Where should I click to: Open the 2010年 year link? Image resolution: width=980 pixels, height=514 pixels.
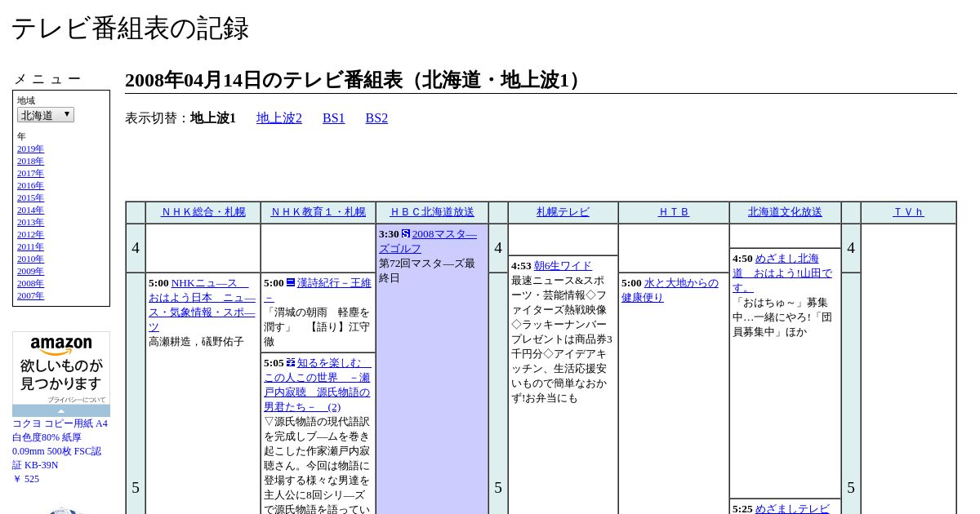pos(30,259)
